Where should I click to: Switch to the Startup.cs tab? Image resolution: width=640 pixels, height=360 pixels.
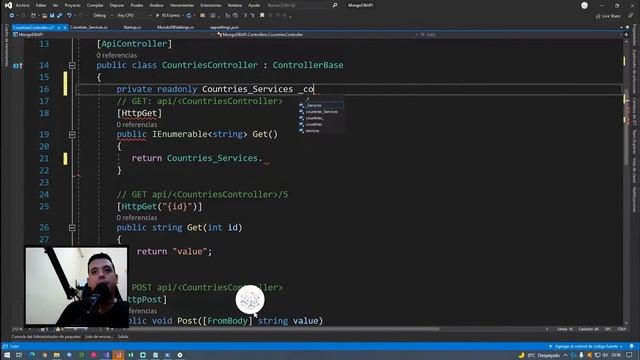tap(132, 27)
